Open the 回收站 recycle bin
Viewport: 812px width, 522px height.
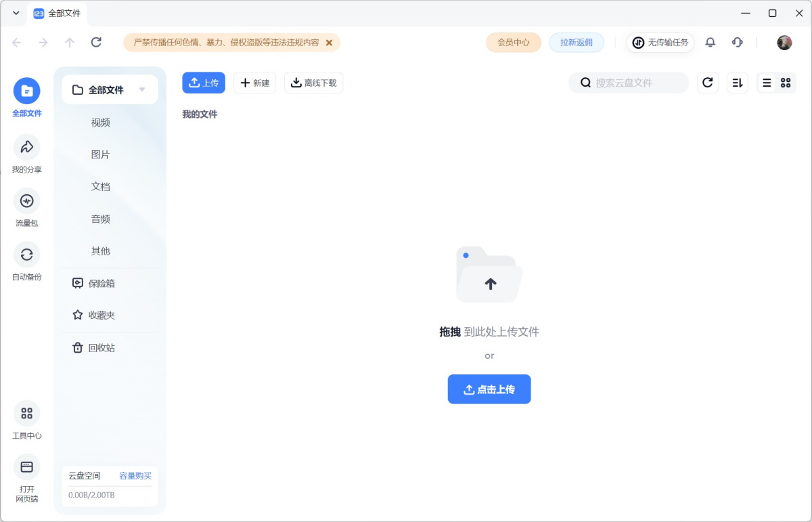[x=101, y=347]
